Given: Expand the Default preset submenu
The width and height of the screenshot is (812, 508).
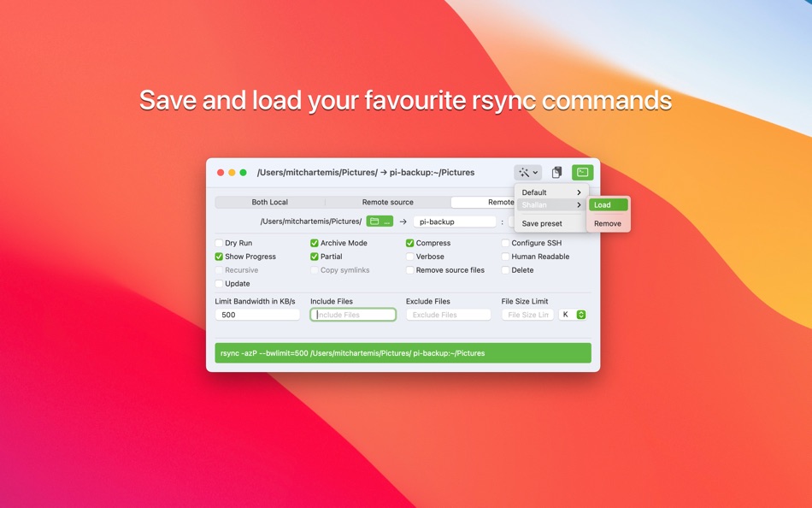Looking at the screenshot, I should (552, 192).
